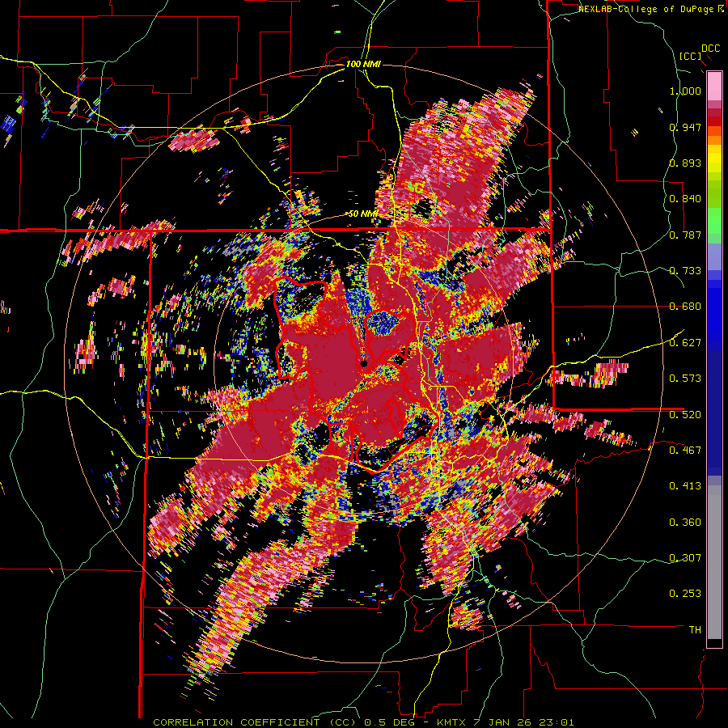Pick the bright green swatch on the color bar
This screenshot has width=728, height=728.
714,221
